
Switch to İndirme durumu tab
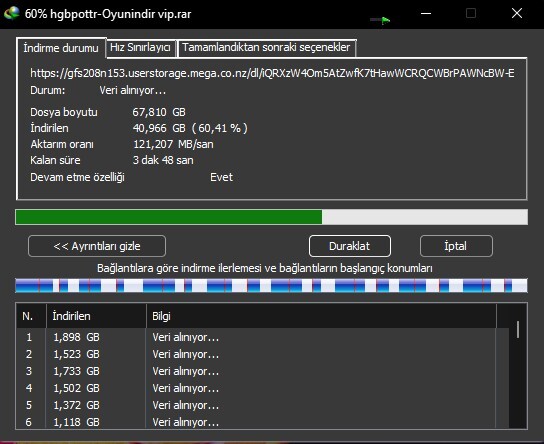pyautogui.click(x=61, y=48)
